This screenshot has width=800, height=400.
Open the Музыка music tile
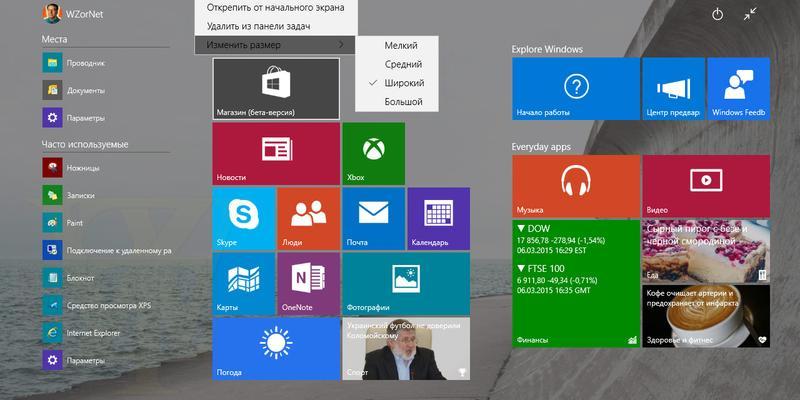576,186
